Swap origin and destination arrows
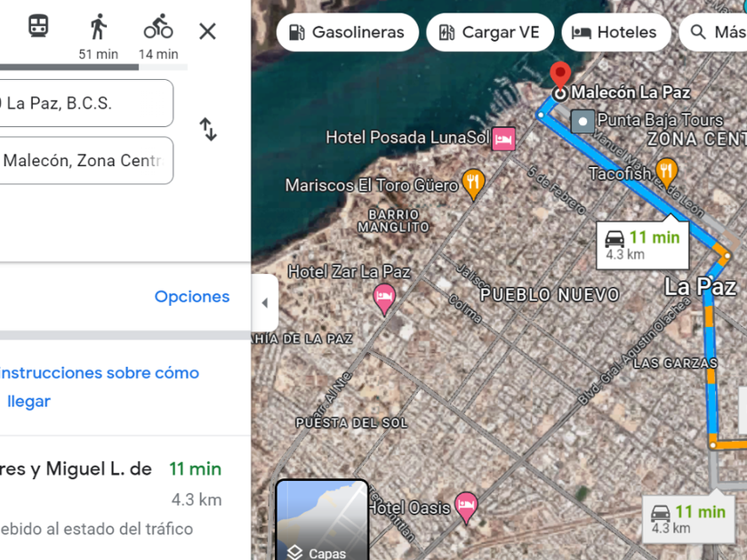The height and width of the screenshot is (560, 747). [x=208, y=129]
